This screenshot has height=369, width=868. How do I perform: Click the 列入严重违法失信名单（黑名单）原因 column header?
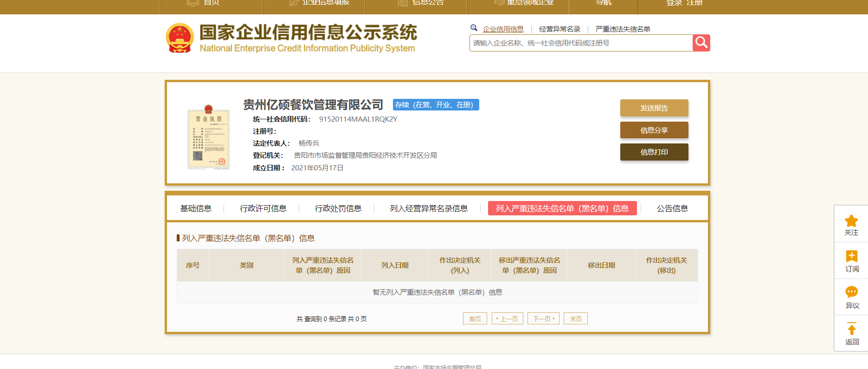coord(323,265)
